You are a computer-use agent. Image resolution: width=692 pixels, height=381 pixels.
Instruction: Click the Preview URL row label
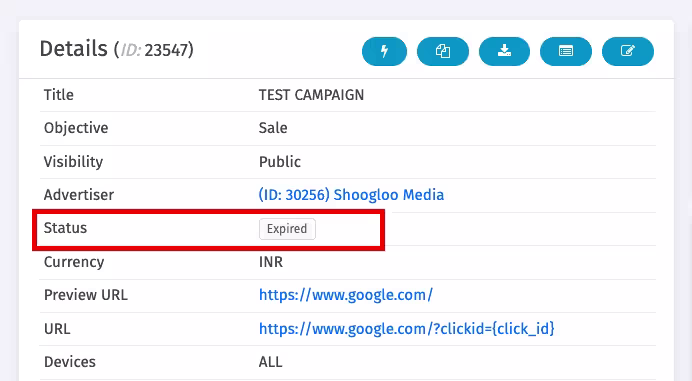tap(86, 294)
